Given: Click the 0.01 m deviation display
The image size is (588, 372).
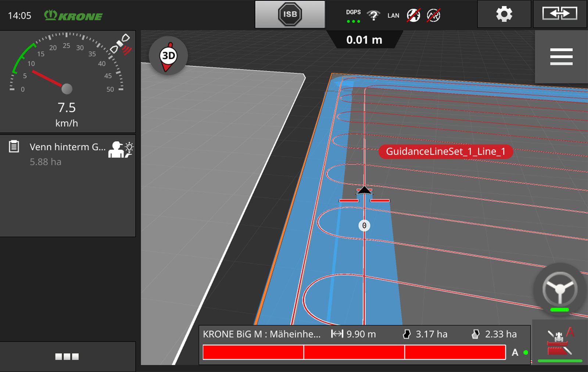Looking at the screenshot, I should click(364, 40).
